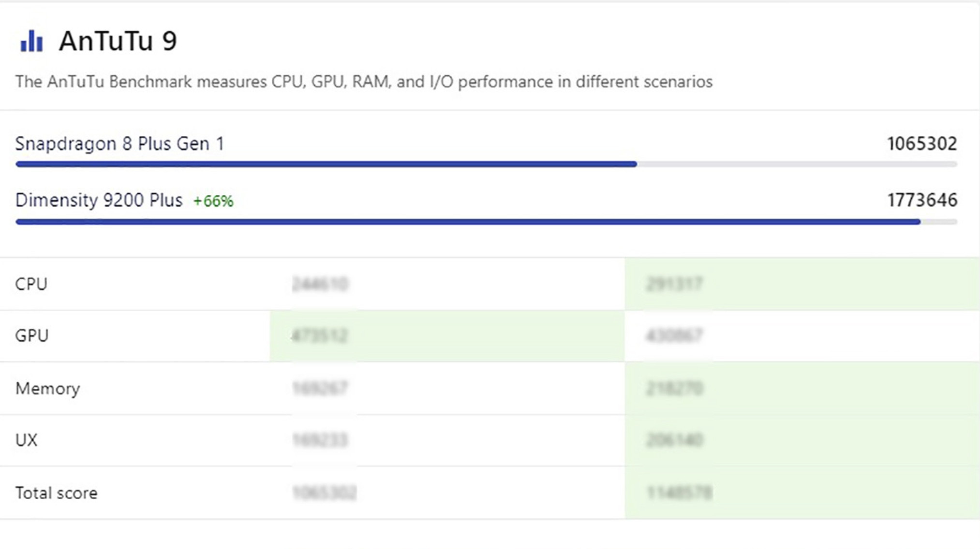The height and width of the screenshot is (549, 980).
Task: Open the Snapdragon 8 Plus Gen 1 label
Action: (119, 144)
